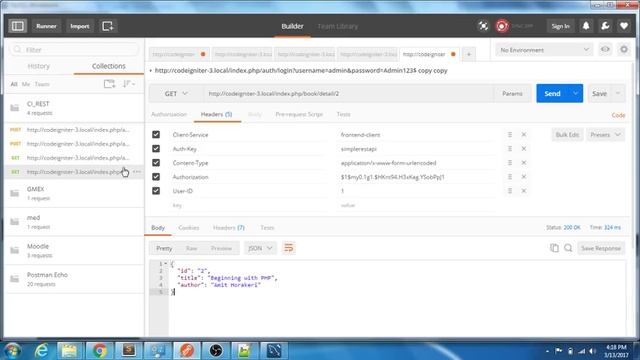Click the Save Response button
The image size is (640, 360).
[x=601, y=248]
